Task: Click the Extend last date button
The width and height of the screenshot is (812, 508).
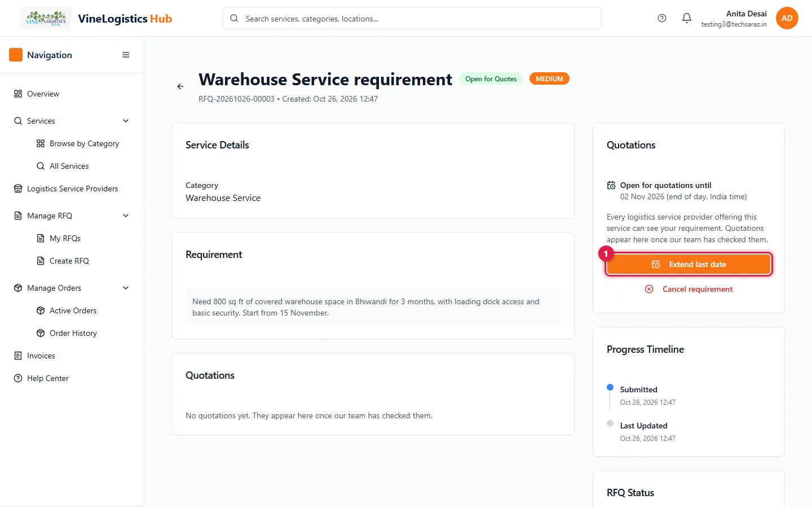Action: 689,264
